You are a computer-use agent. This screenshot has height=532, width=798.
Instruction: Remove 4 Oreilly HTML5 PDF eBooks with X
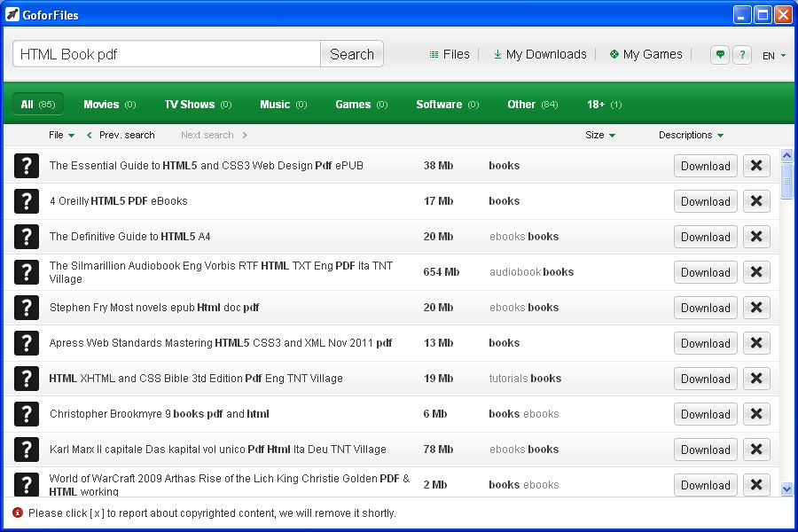click(756, 201)
